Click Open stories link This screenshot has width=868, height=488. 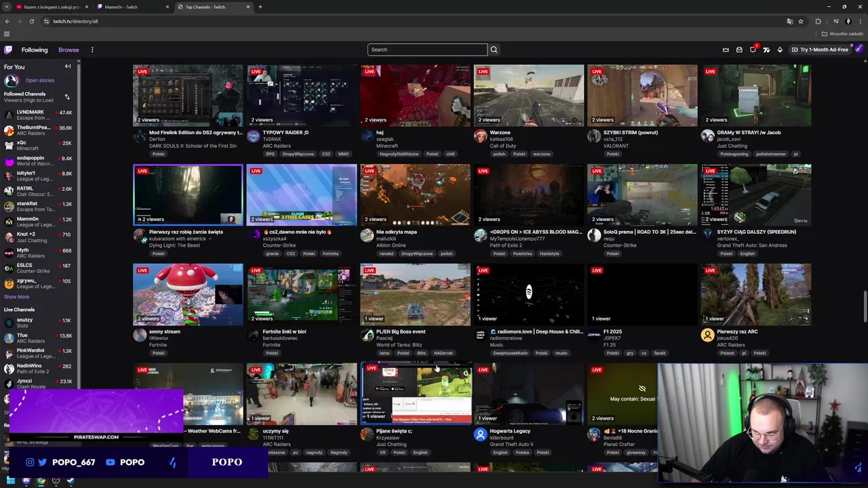tap(40, 81)
